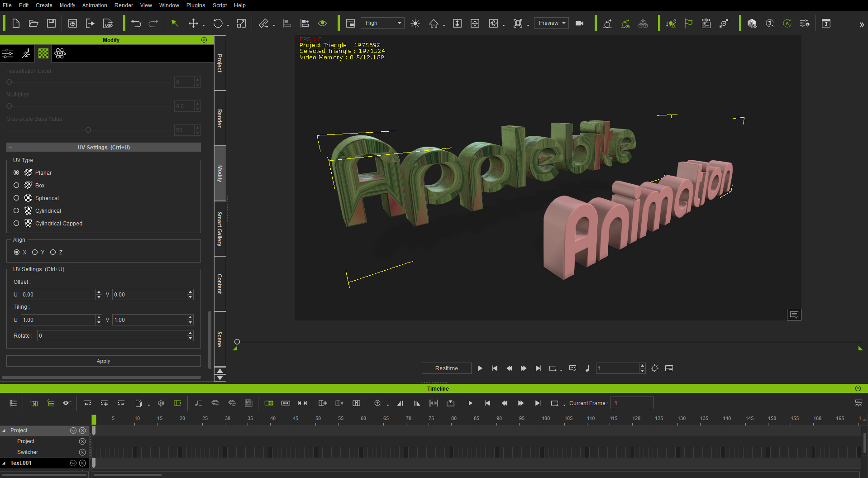Collapse the Project track group
The height and width of the screenshot is (478, 868).
coord(4,430)
